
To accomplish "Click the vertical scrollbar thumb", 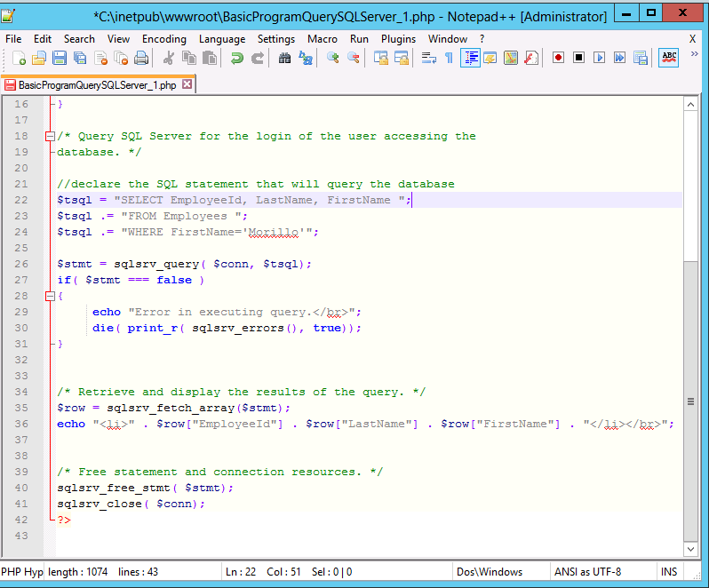I will coord(690,400).
